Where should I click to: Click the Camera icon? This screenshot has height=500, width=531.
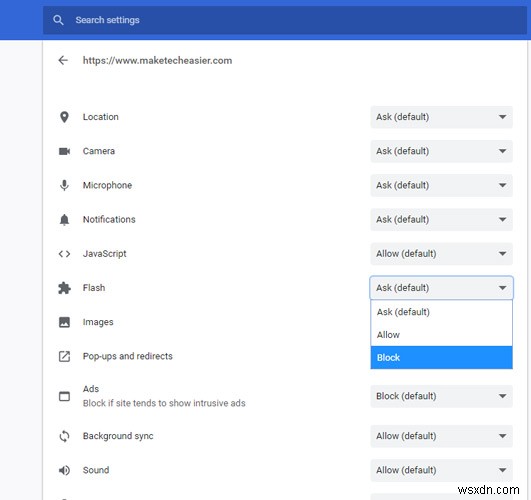pyautogui.click(x=64, y=151)
